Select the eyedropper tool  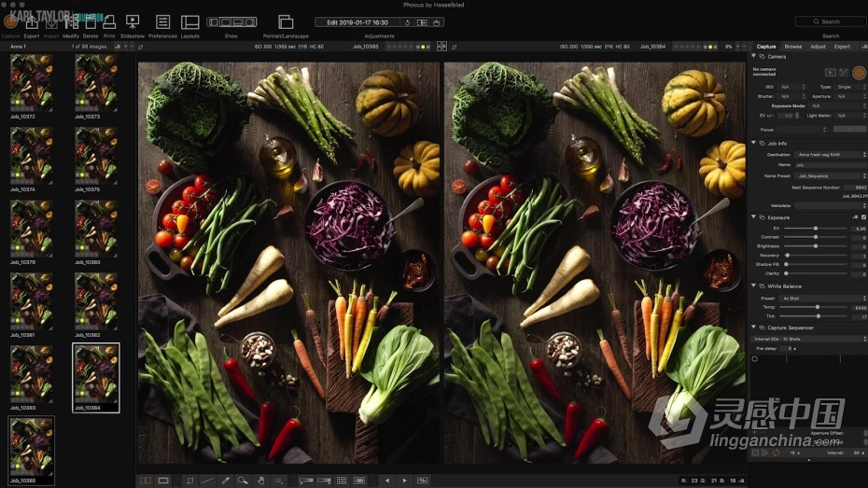tap(225, 481)
